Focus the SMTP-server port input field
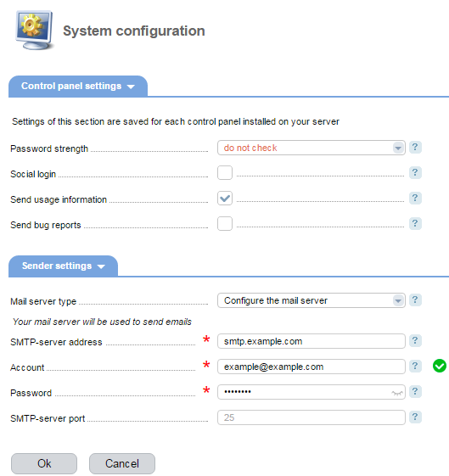The image size is (449, 476). [x=311, y=417]
